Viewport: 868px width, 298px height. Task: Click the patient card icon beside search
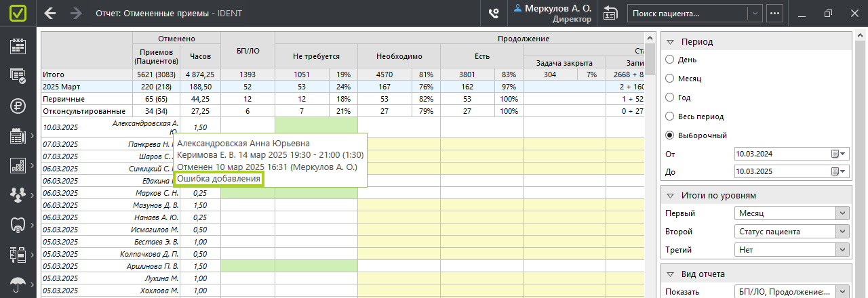(x=610, y=13)
